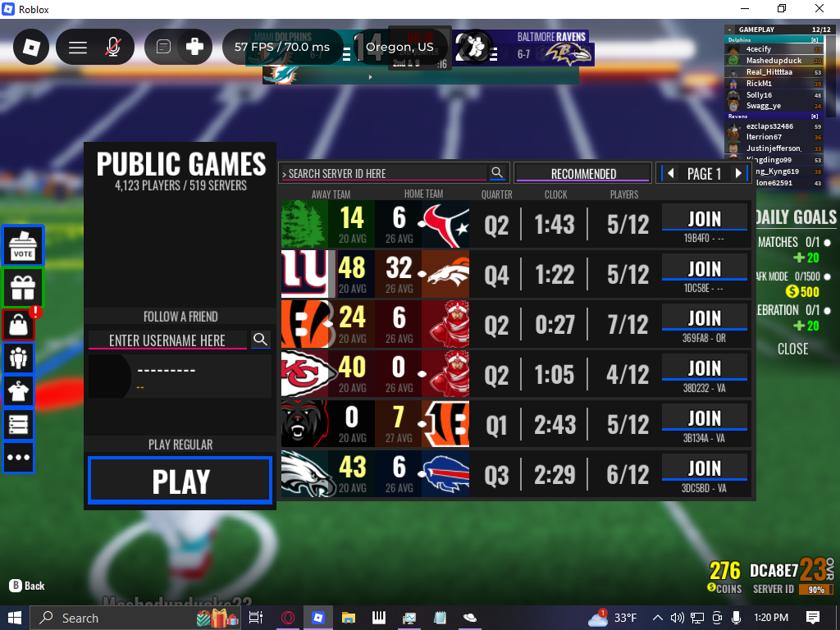This screenshot has width=840, height=630.
Task: Join server 1DC58E
Action: (705, 267)
